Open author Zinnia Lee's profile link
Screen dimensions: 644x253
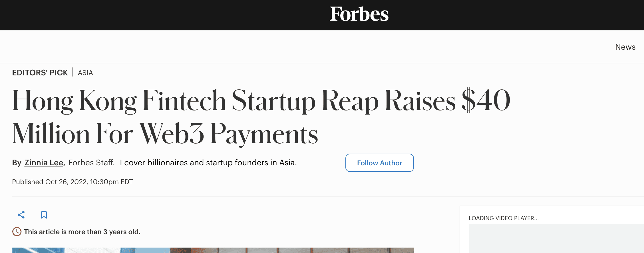click(x=44, y=162)
